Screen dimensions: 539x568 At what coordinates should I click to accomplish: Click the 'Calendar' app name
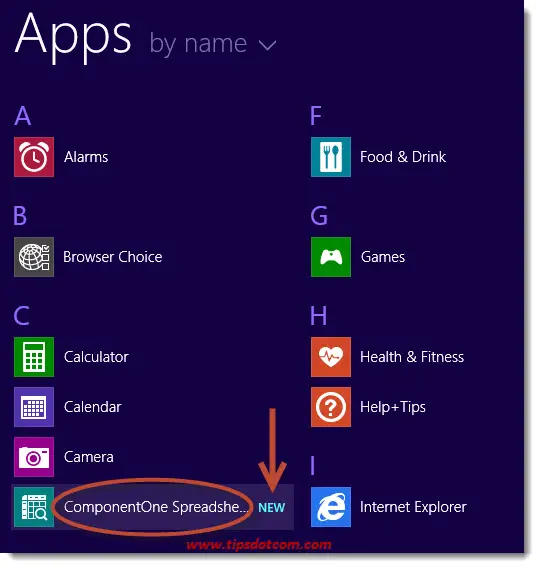(92, 407)
